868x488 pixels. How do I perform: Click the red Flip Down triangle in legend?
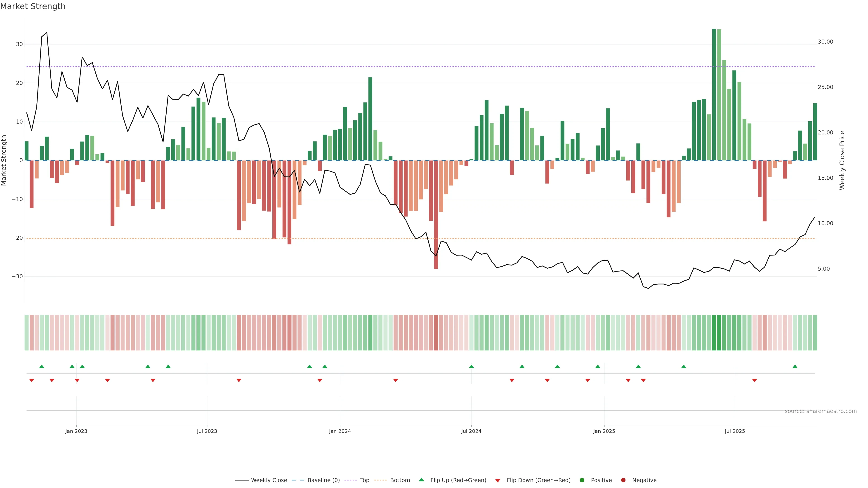(498, 481)
